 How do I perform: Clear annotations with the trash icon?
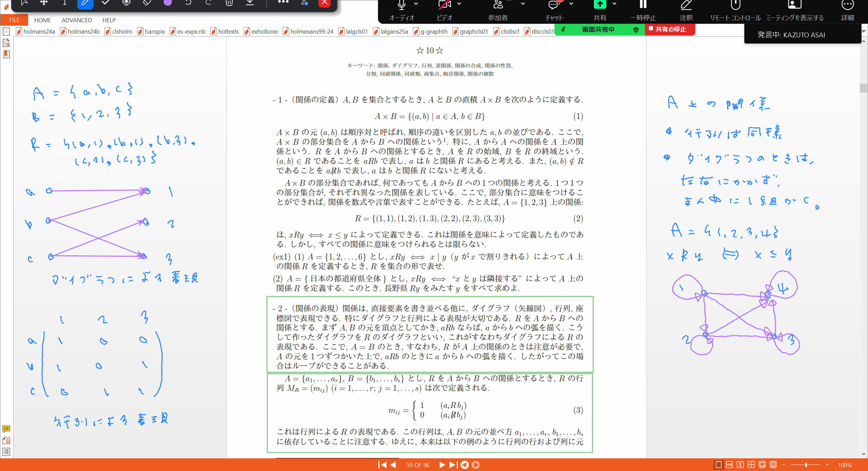click(x=229, y=3)
